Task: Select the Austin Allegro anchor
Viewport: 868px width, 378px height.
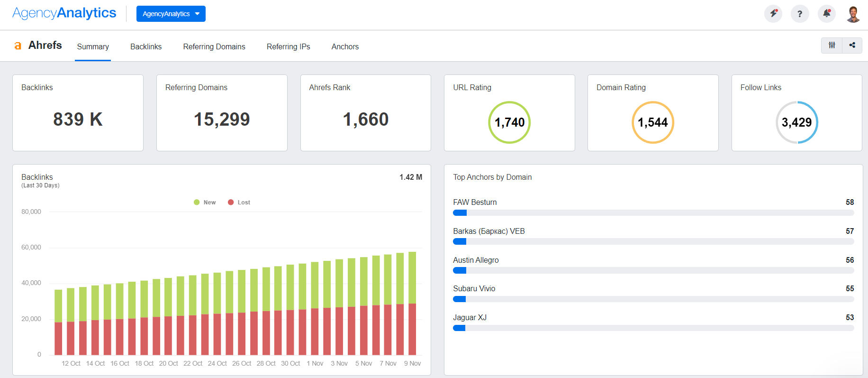Action: pyautogui.click(x=653, y=265)
